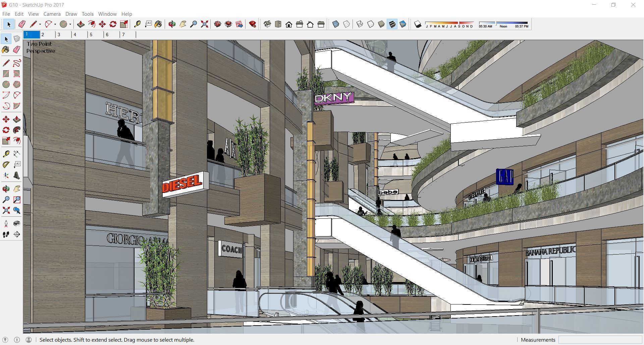This screenshot has height=345, width=644.
Task: Switch to scene tab 2
Action: pos(48,34)
